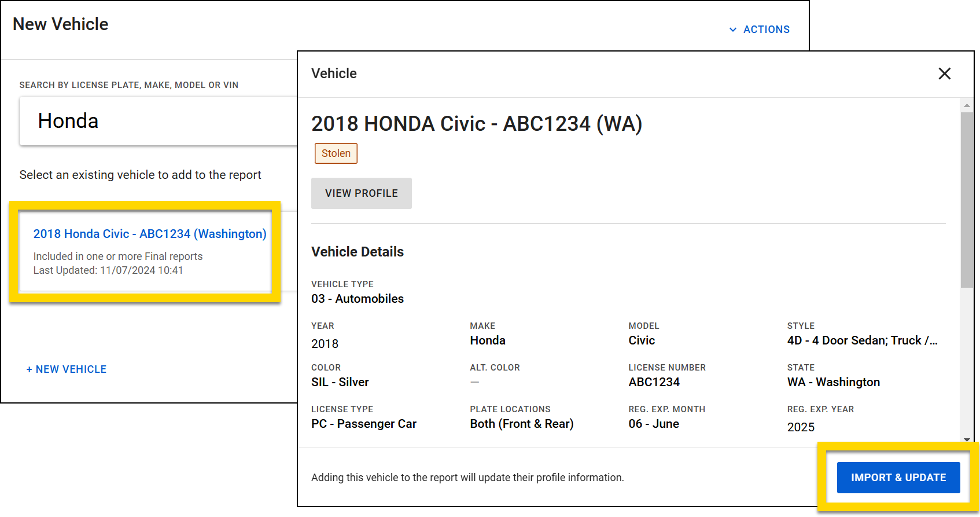Viewport: 980px width, 517px height.
Task: Click the New Vehicle page heading
Action: (60, 24)
